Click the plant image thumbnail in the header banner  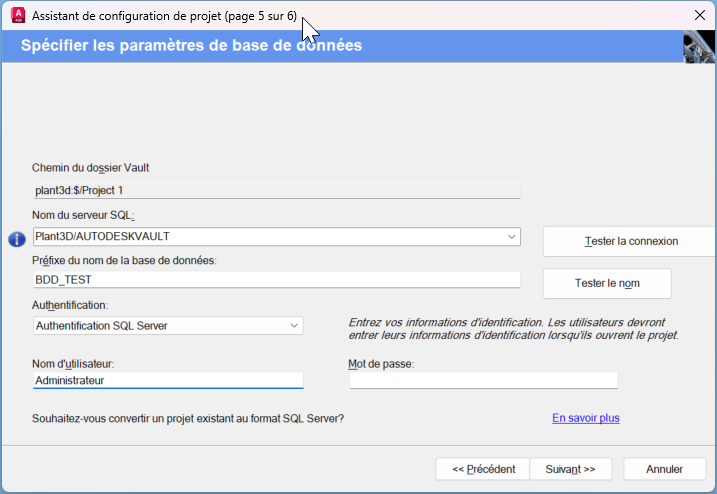[x=699, y=47]
